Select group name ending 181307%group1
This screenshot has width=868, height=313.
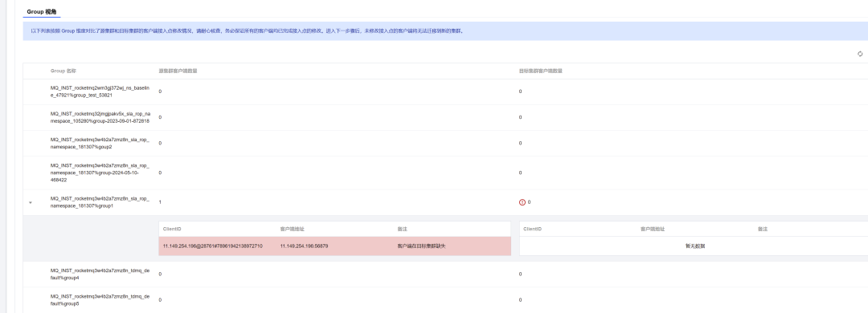coord(100,202)
